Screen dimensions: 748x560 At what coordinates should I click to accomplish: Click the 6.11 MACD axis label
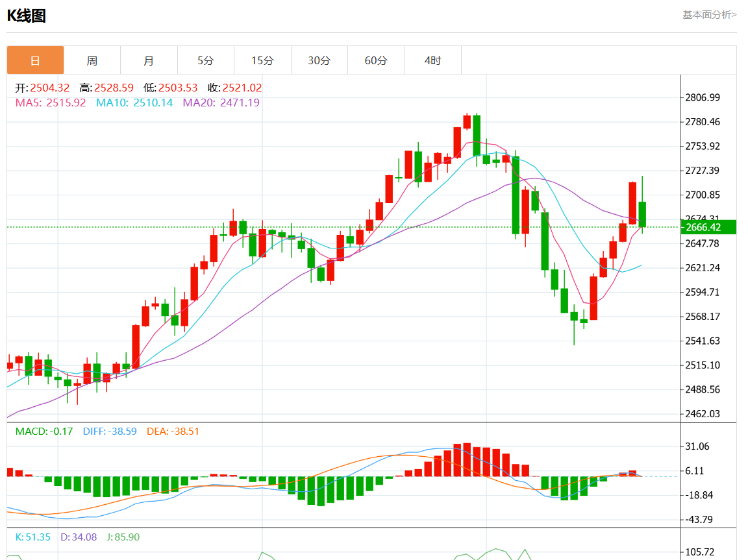click(x=695, y=471)
